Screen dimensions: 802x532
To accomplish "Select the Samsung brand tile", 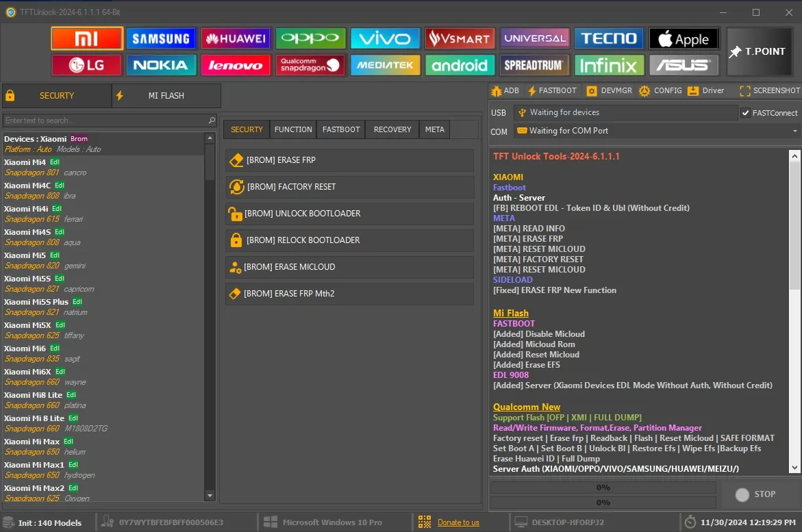I will point(161,38).
